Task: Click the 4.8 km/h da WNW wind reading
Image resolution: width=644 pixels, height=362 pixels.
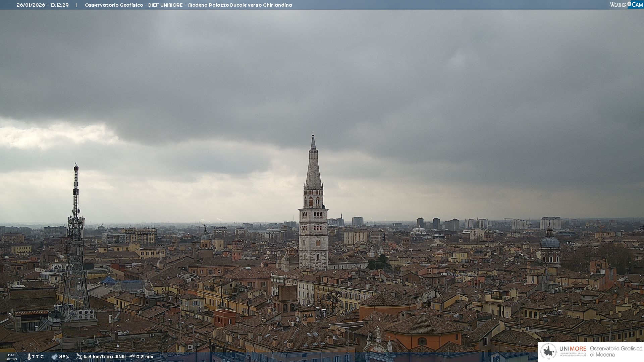Action: click(x=104, y=357)
